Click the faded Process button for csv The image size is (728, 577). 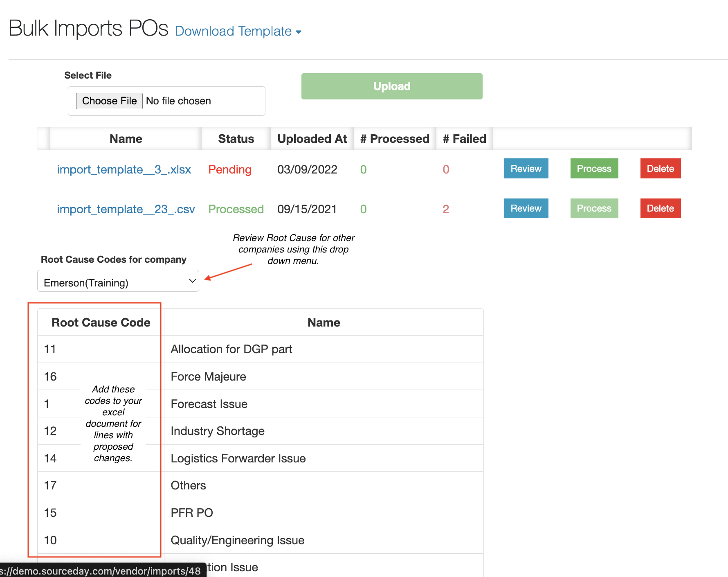pos(594,208)
